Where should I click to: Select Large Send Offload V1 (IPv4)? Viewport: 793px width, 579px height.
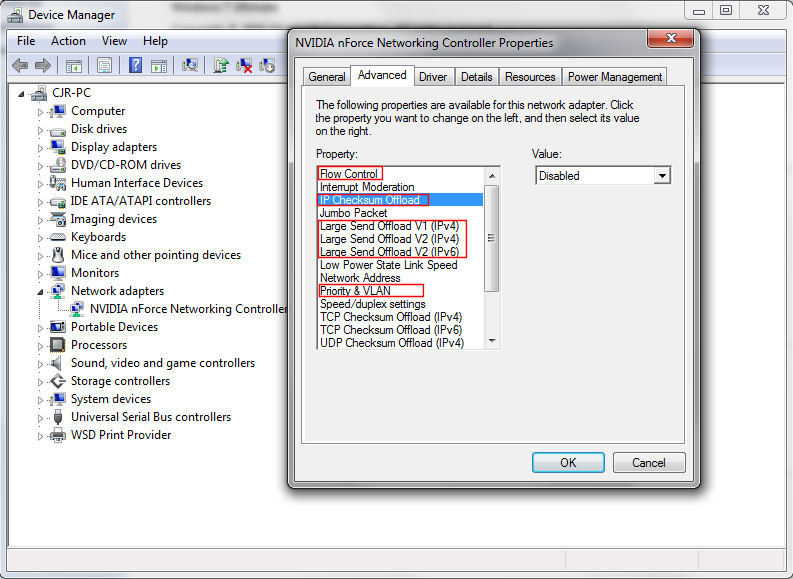(389, 226)
